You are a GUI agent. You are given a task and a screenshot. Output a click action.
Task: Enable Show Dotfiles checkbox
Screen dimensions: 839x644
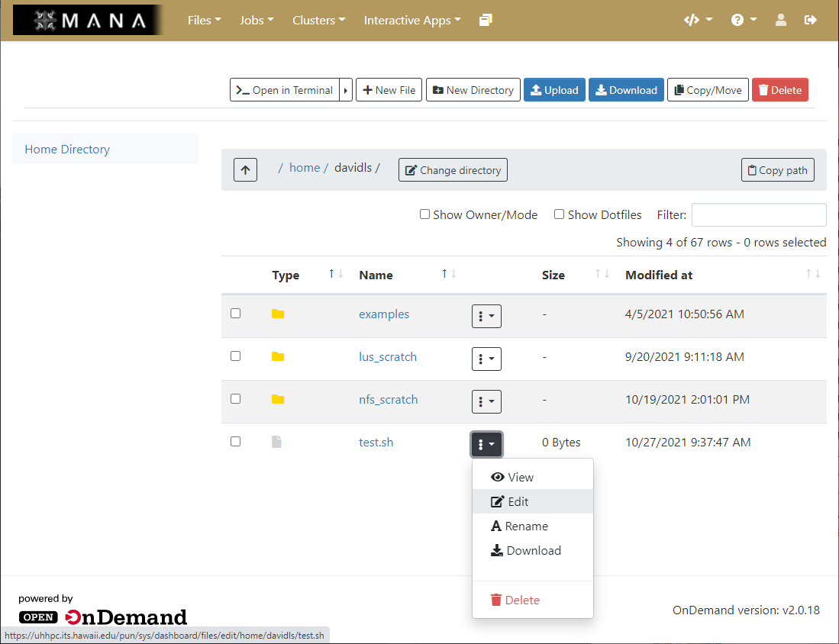(559, 214)
